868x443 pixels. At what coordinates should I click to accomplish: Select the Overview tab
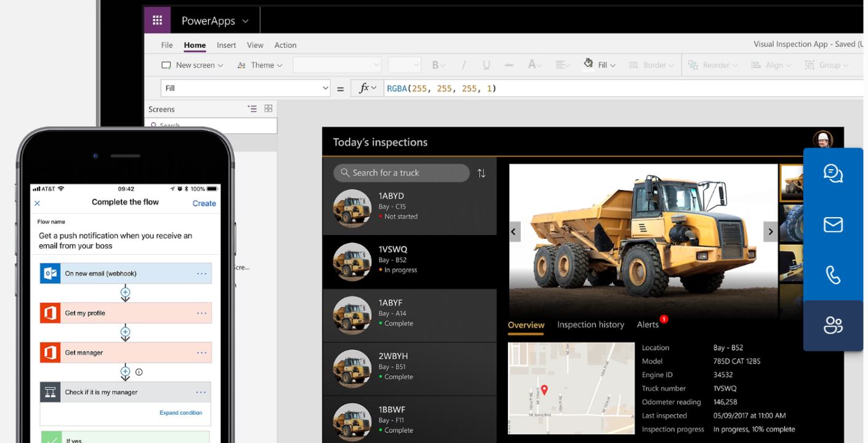point(526,325)
